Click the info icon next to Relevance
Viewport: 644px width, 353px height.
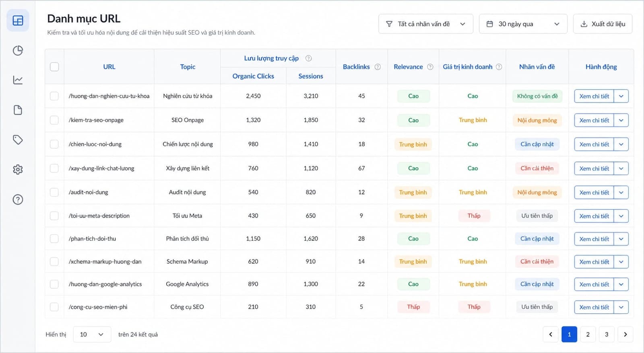coord(430,67)
